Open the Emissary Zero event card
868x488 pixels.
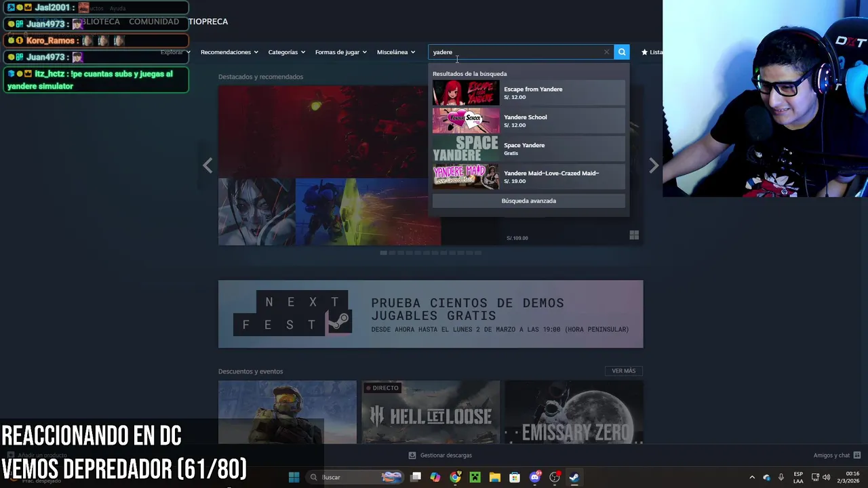[574, 412]
